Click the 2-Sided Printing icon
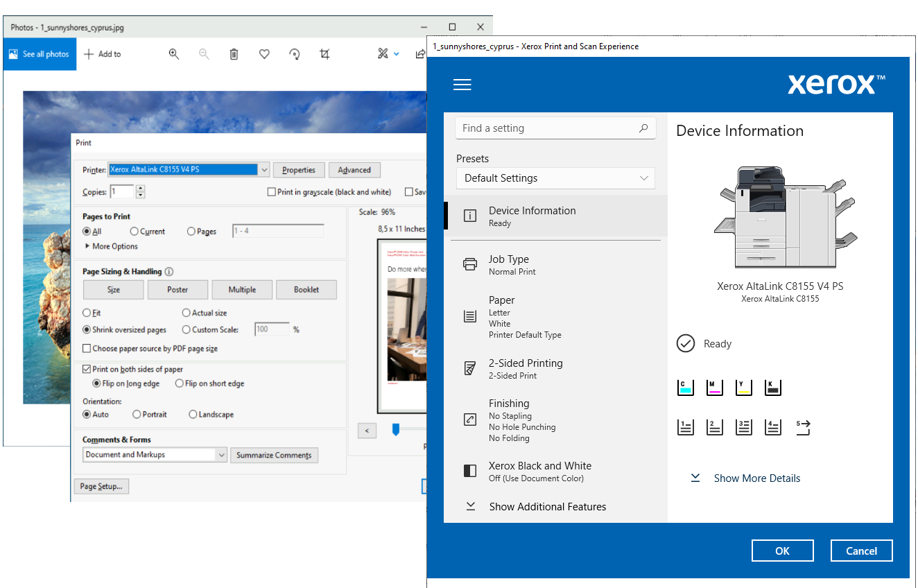 470,368
